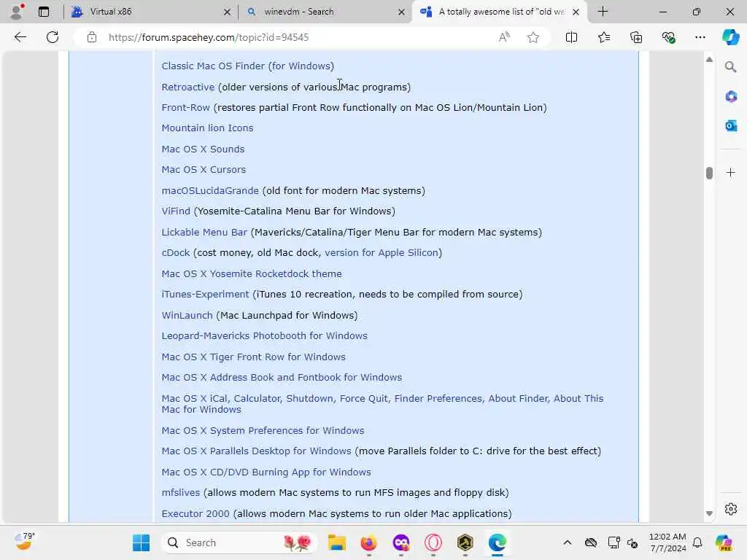
Task: Customize sidebar with the plus icon
Action: click(x=730, y=172)
